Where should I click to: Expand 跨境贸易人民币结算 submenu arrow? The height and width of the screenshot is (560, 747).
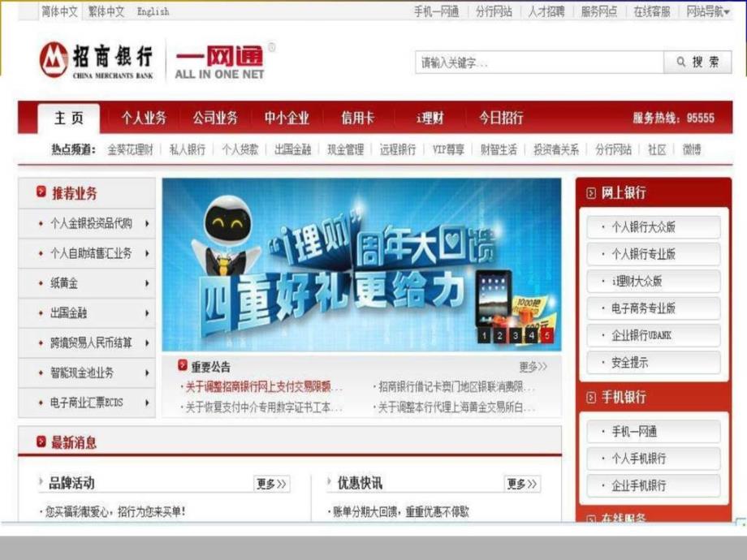147,342
